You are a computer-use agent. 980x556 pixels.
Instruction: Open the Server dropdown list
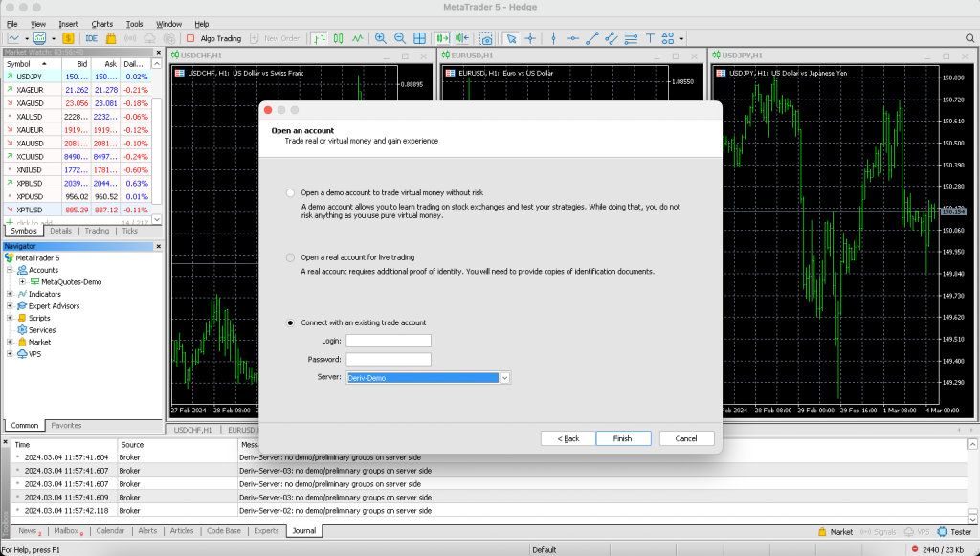point(505,378)
